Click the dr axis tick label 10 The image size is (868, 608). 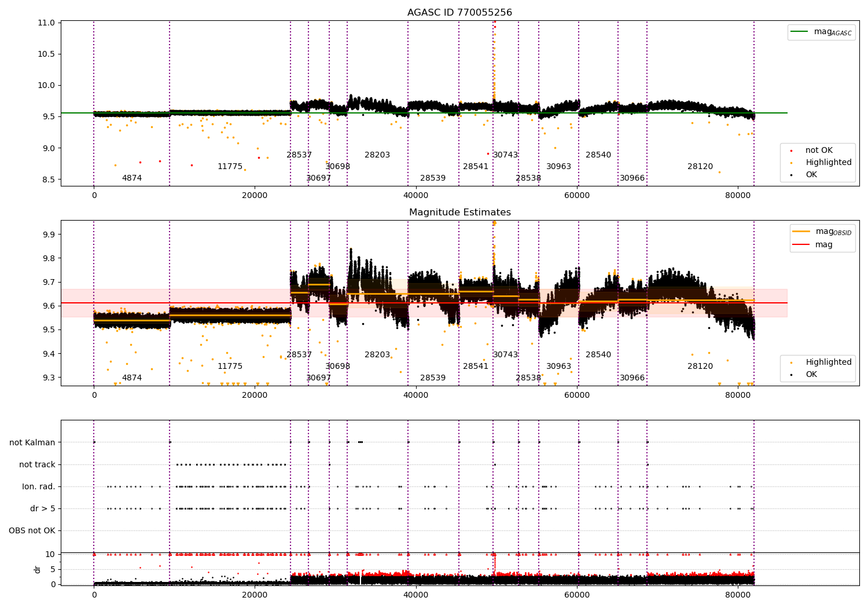pos(50,554)
